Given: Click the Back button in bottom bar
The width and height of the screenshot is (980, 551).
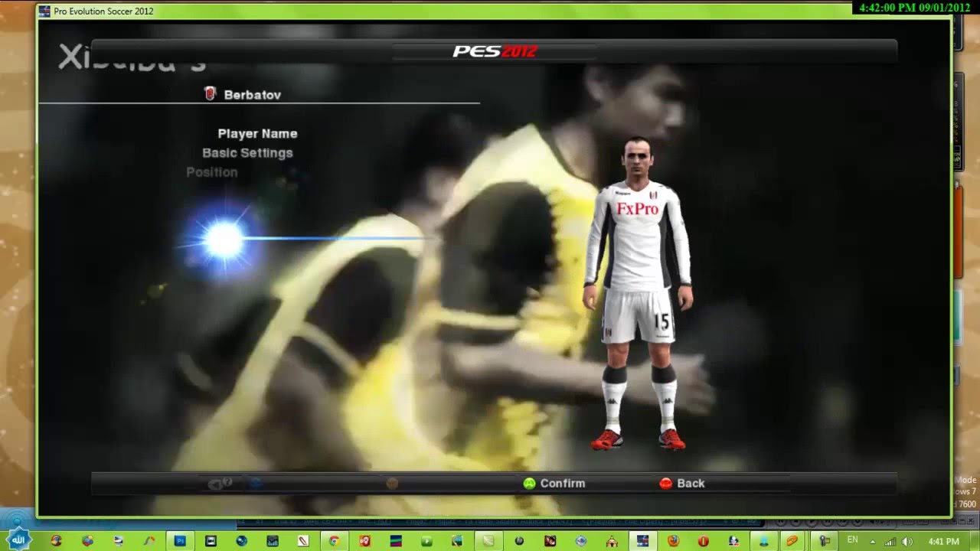Looking at the screenshot, I should (681, 484).
